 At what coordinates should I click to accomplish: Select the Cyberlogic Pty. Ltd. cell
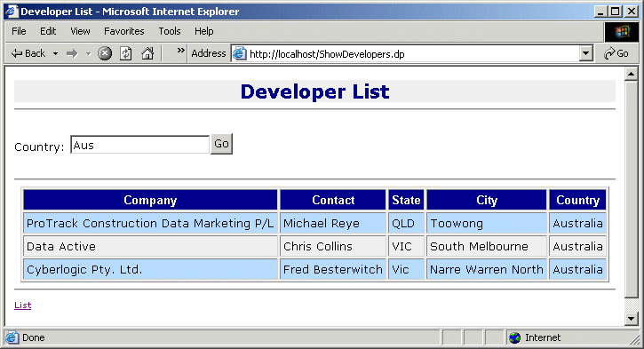click(150, 269)
